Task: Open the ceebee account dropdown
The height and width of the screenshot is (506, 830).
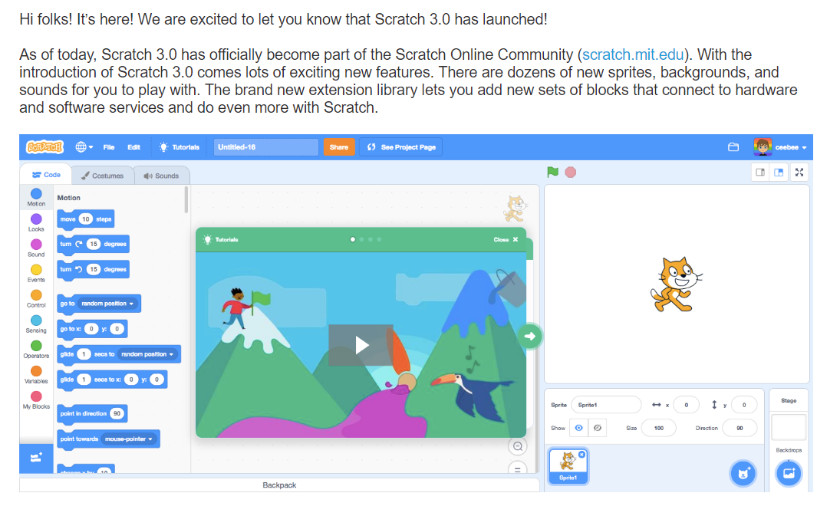Action: coord(780,147)
